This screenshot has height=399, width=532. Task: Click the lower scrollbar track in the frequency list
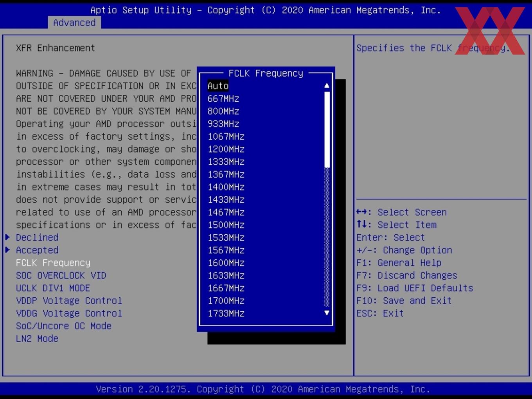327,237
